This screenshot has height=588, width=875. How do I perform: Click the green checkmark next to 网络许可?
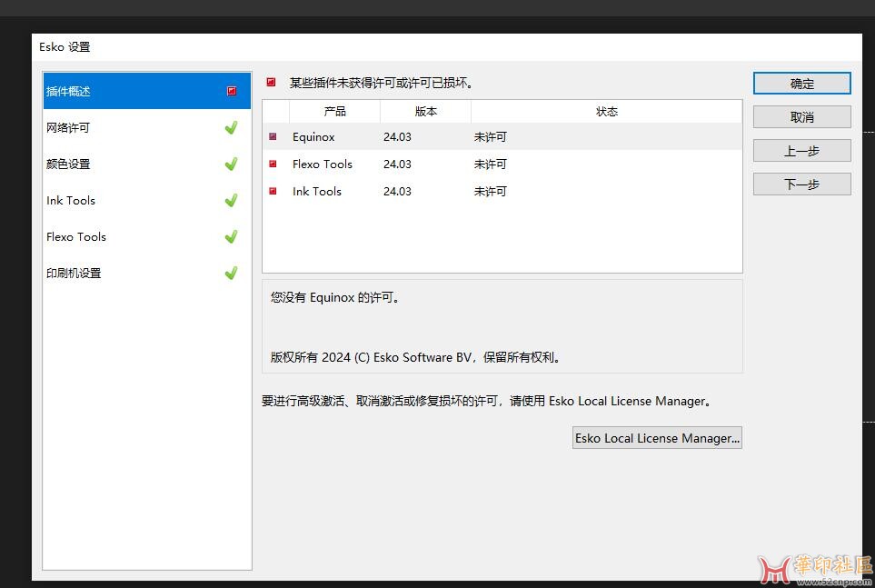click(x=231, y=128)
